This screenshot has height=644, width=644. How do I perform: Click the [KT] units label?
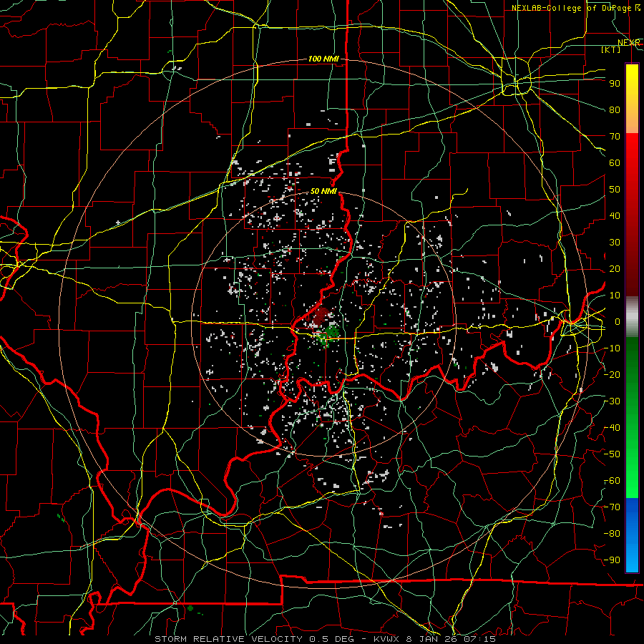click(611, 49)
